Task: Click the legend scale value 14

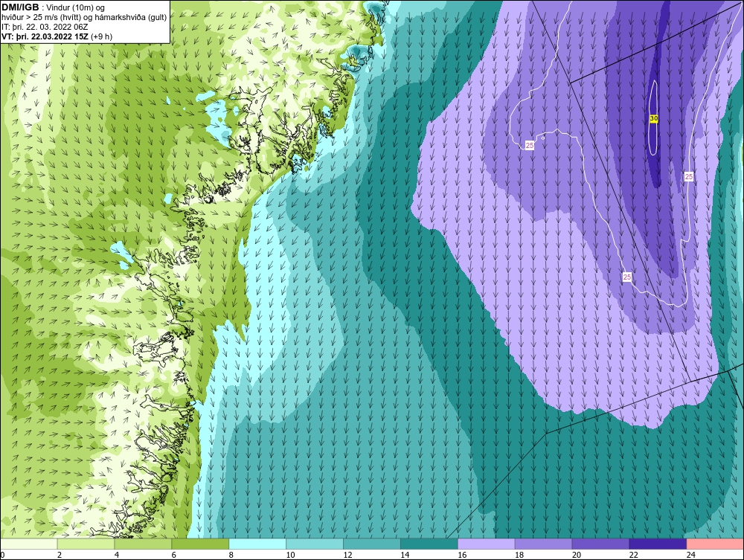Action: [405, 555]
